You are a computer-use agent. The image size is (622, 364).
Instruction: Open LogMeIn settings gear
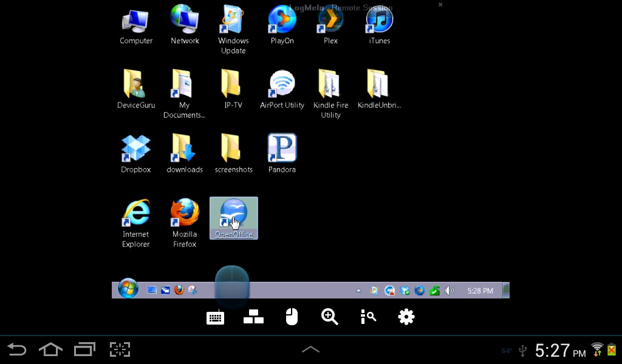coord(406,317)
